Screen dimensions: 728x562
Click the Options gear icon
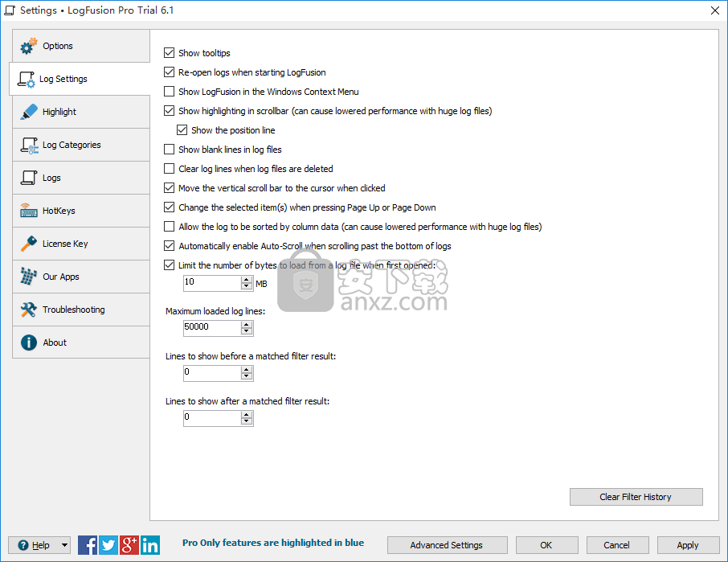[28, 46]
